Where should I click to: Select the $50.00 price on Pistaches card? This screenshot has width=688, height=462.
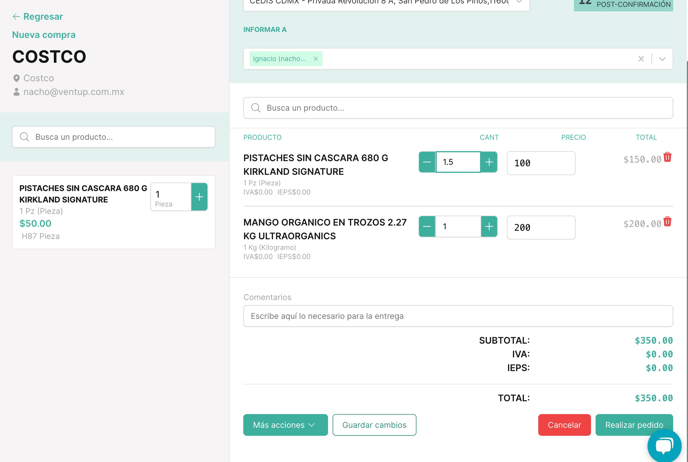(x=35, y=223)
